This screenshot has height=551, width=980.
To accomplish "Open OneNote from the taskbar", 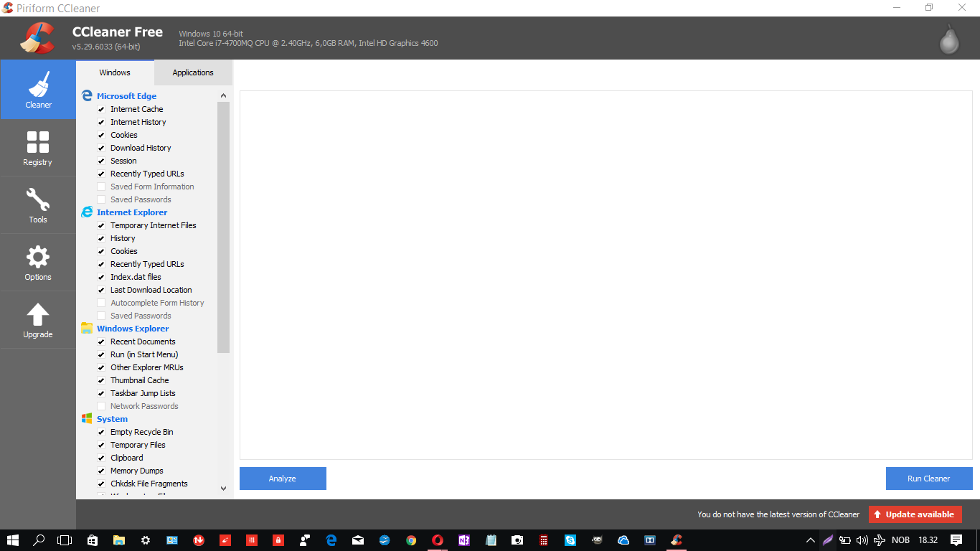I will 463,540.
